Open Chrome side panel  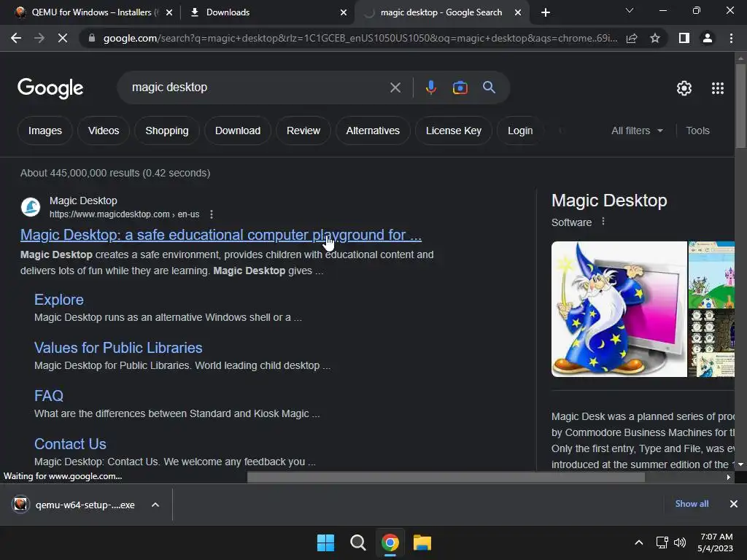(684, 38)
